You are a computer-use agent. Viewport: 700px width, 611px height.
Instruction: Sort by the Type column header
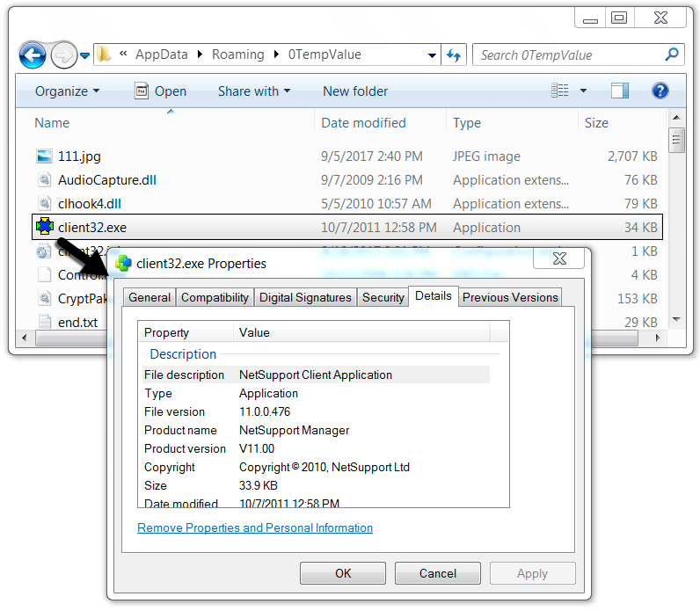click(467, 123)
